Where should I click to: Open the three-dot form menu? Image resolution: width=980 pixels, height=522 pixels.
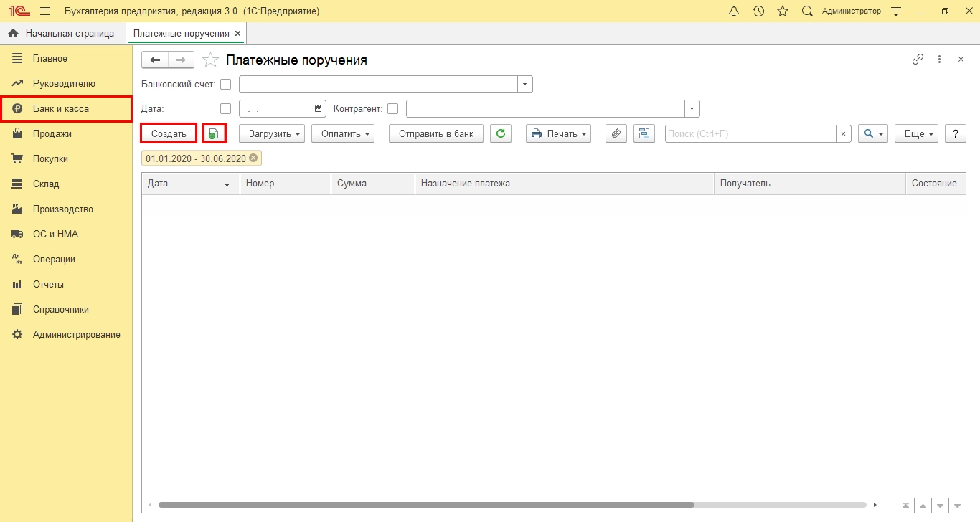939,60
